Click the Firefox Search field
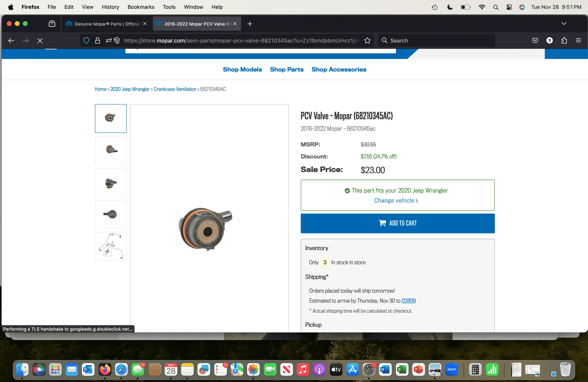 tap(436, 41)
